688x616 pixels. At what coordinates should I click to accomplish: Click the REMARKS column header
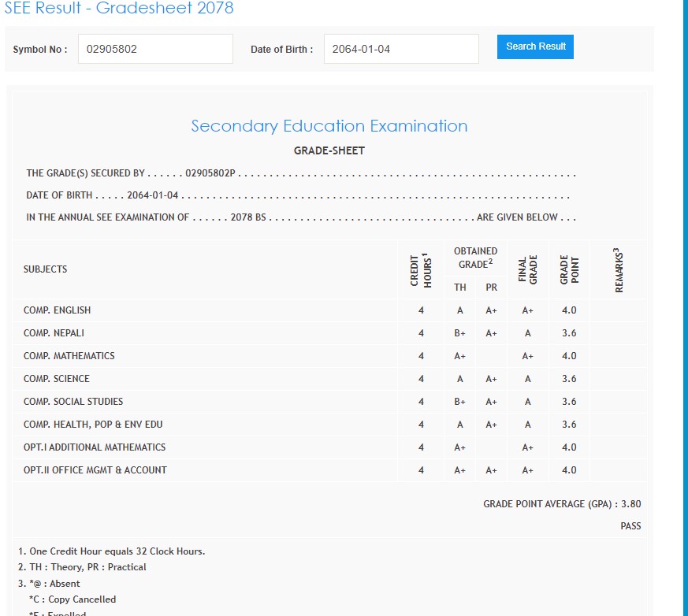[x=619, y=269]
